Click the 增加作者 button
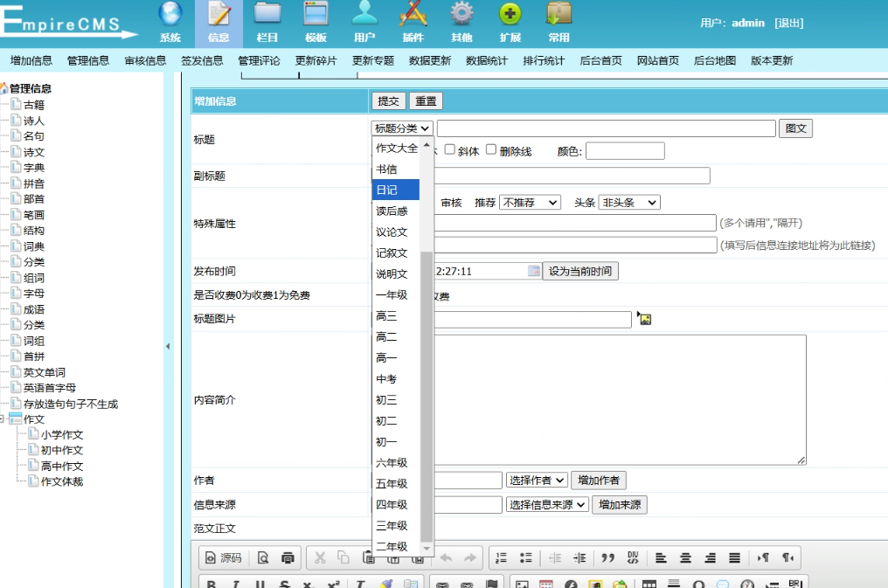Image resolution: width=888 pixels, height=588 pixels. pyautogui.click(x=598, y=481)
